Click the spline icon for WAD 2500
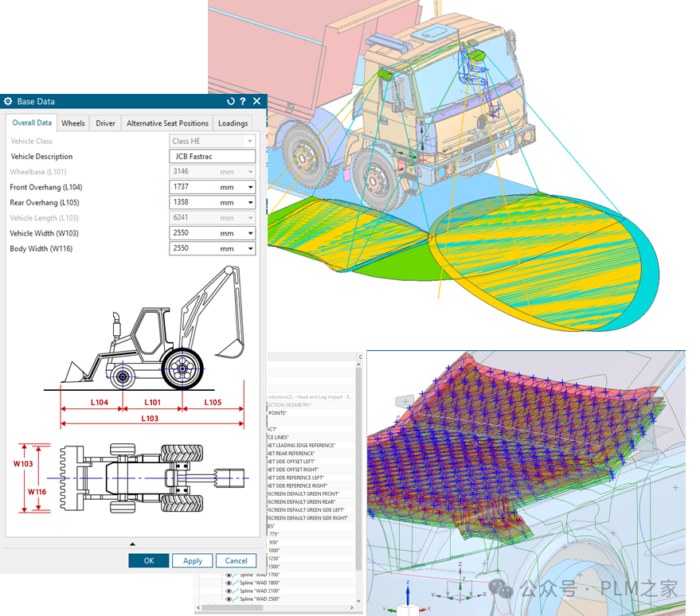 [x=235, y=599]
